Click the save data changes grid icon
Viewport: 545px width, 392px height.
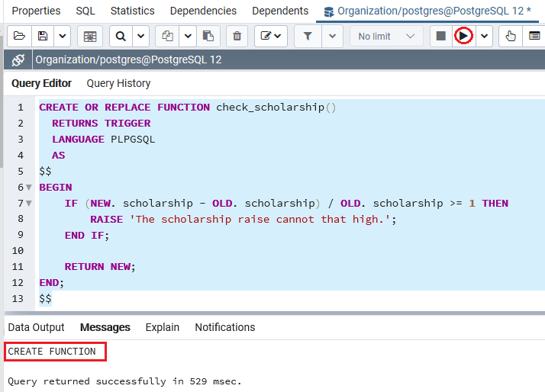(90, 36)
